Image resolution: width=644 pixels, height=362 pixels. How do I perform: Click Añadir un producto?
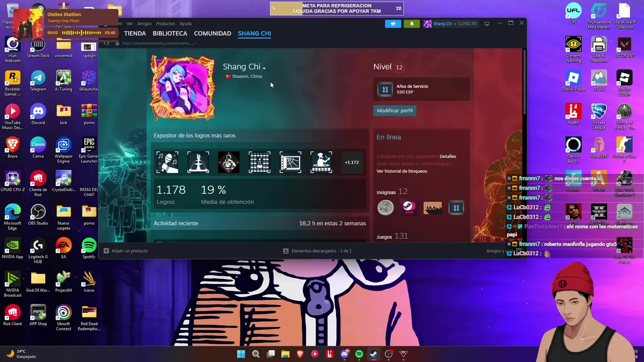tap(126, 251)
